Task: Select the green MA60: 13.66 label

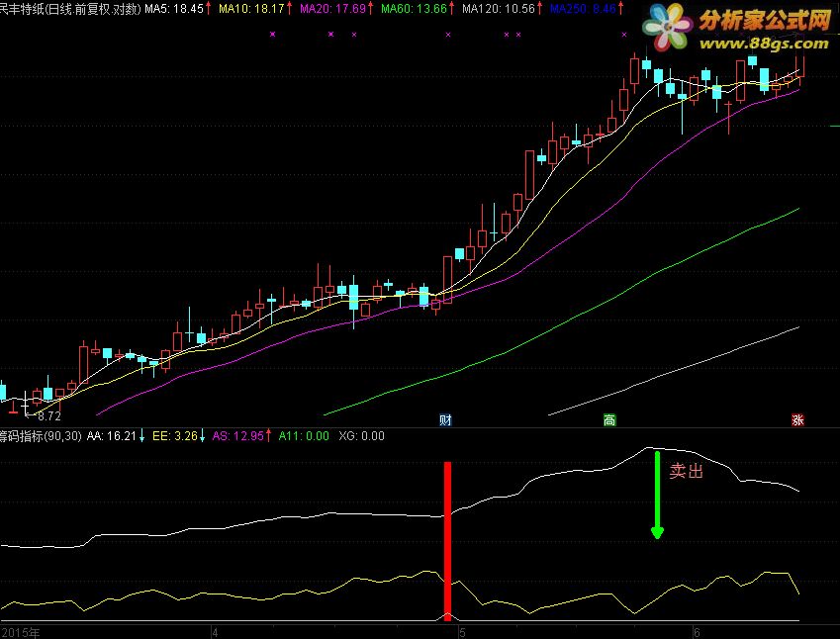Action: [415, 9]
